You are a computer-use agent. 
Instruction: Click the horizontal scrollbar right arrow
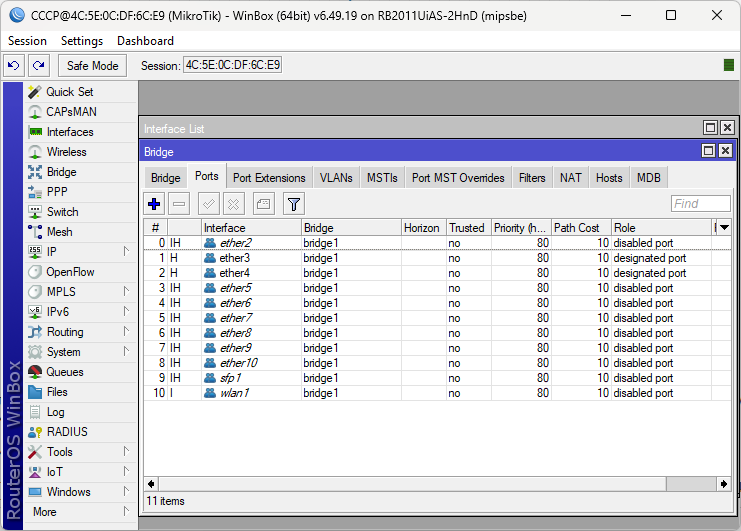pyautogui.click(x=724, y=484)
